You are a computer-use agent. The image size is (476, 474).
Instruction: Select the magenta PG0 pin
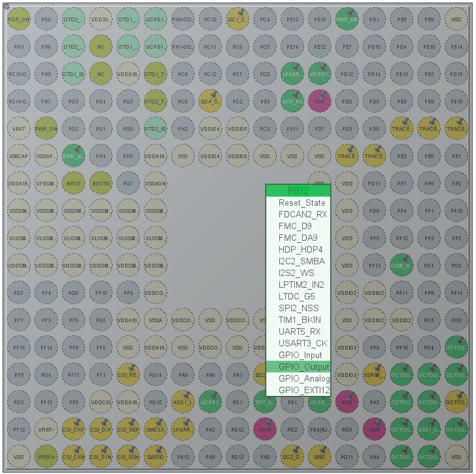pos(347,402)
